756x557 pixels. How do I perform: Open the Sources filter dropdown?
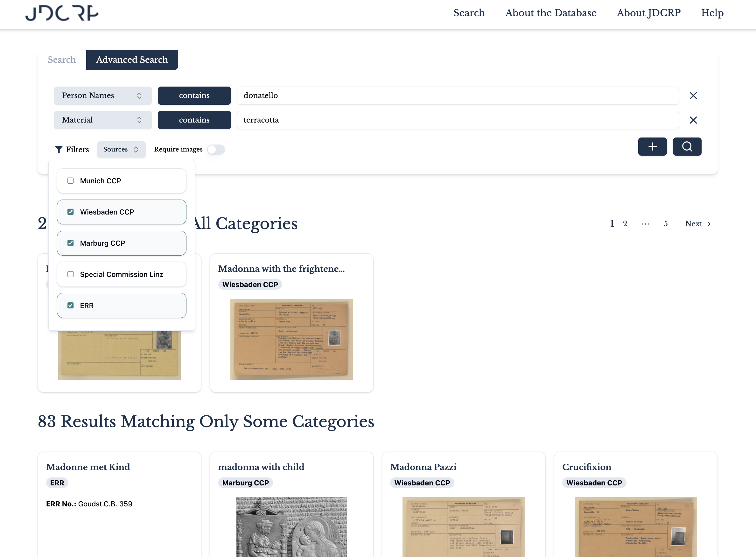click(x=121, y=149)
